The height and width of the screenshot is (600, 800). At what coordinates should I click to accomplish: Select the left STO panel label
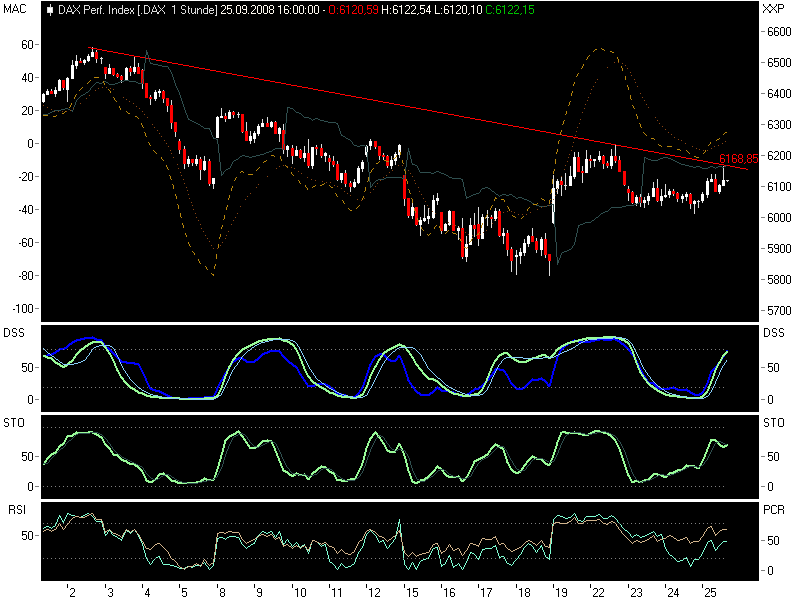(x=14, y=422)
